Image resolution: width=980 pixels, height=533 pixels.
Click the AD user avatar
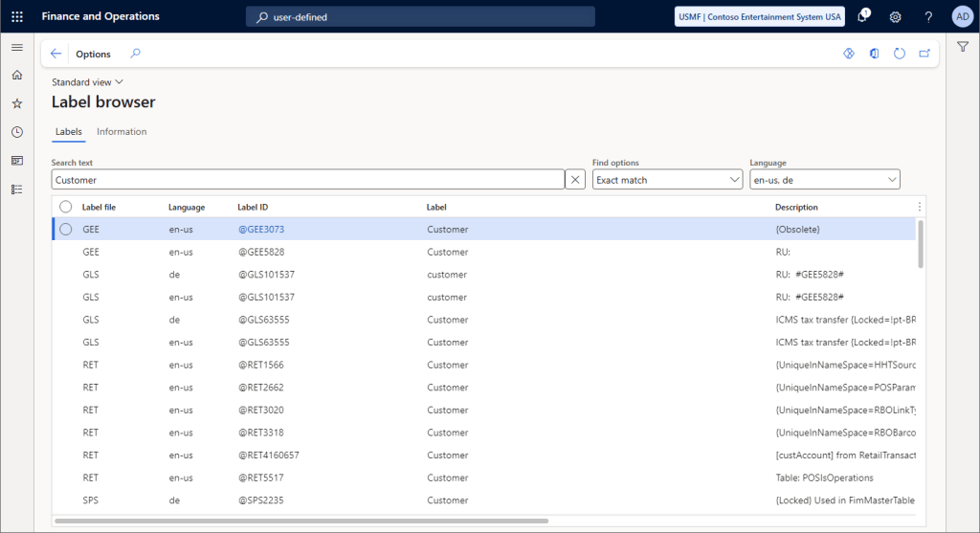962,16
